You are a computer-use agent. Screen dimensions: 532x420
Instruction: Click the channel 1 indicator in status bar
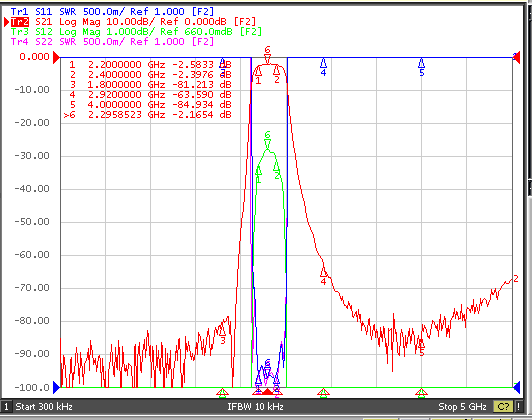click(6, 406)
